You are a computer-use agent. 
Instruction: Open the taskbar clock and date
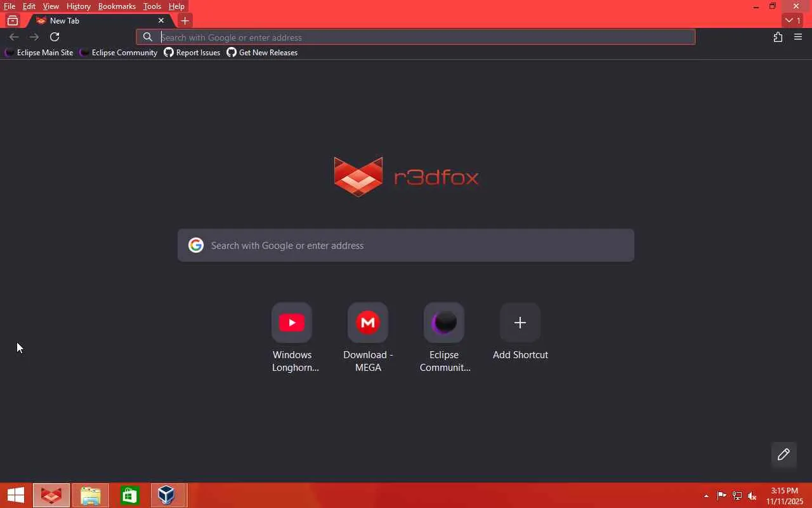click(x=785, y=496)
